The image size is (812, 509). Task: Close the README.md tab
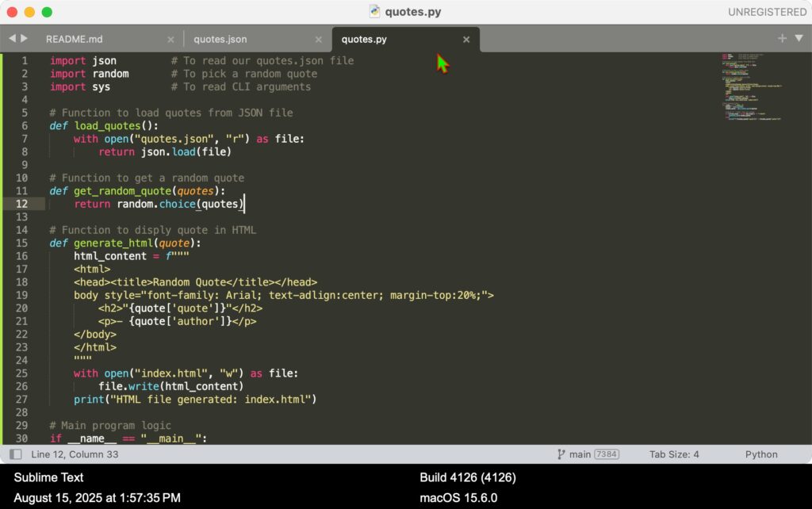tap(170, 39)
